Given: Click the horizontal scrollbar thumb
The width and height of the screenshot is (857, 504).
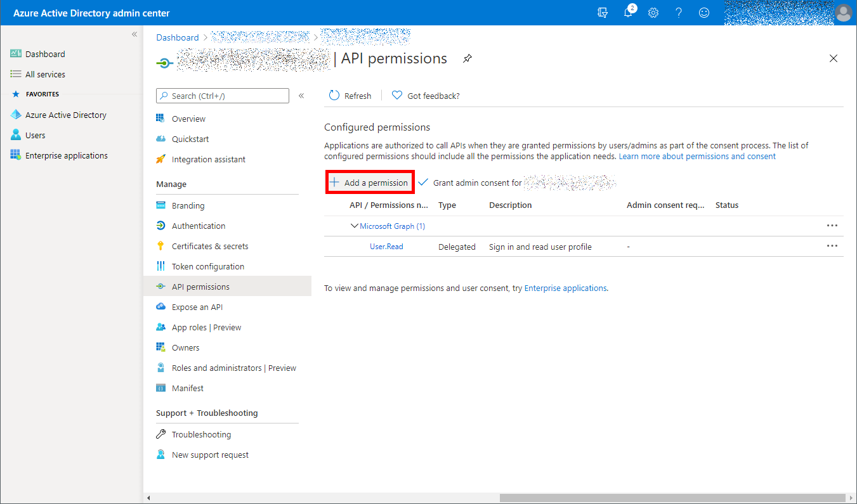Looking at the screenshot, I should (x=672, y=498).
